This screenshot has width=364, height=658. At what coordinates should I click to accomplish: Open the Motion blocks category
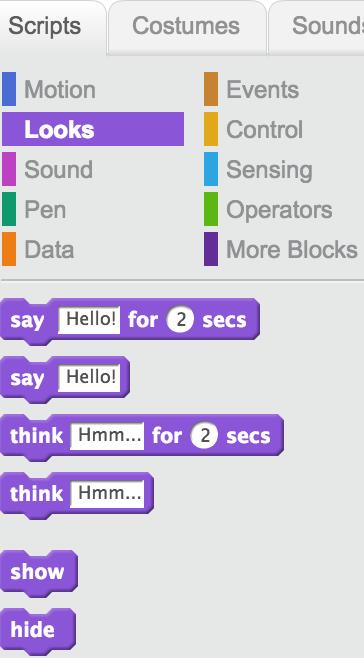[x=60, y=89]
